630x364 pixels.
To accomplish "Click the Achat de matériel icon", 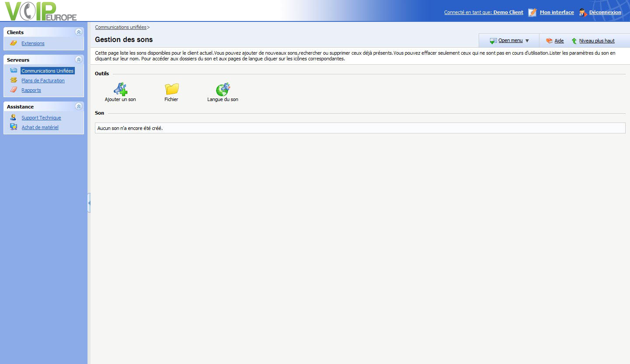I will click(x=14, y=127).
